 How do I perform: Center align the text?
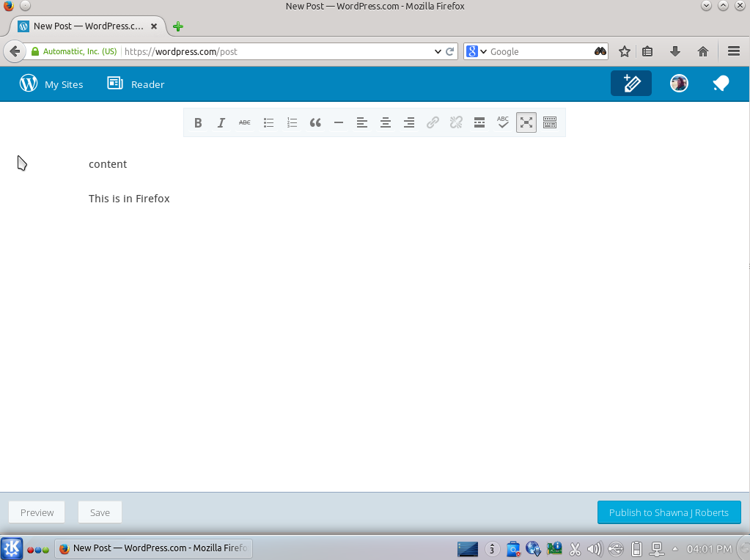coord(386,123)
